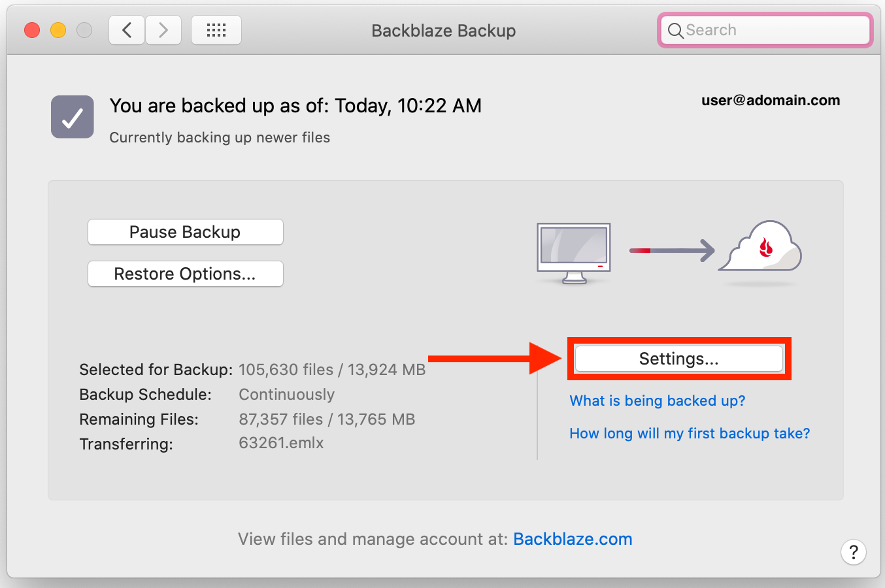885x588 pixels.
Task: Click the transferring file 63261.emlx
Action: [281, 443]
